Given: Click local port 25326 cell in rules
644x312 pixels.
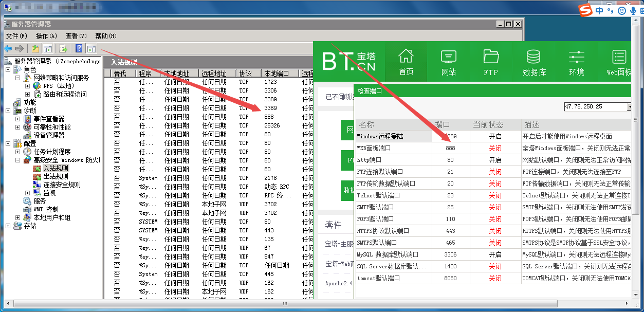Looking at the screenshot, I should click(272, 125).
